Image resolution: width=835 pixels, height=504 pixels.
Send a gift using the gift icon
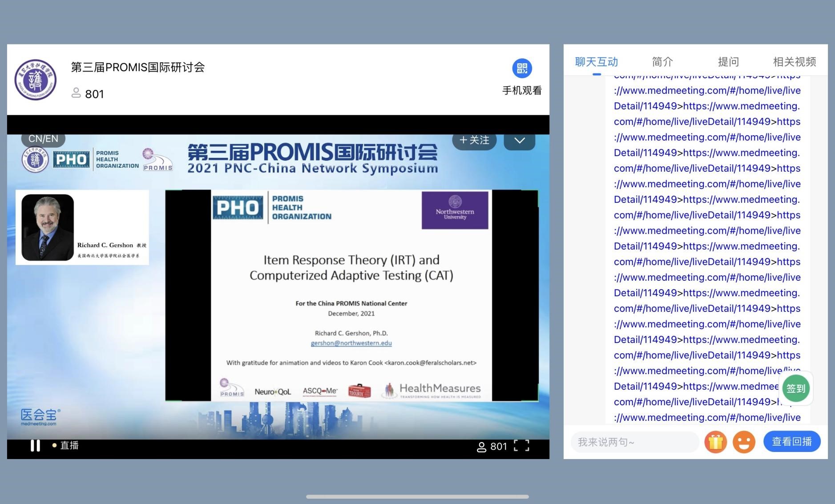715,442
